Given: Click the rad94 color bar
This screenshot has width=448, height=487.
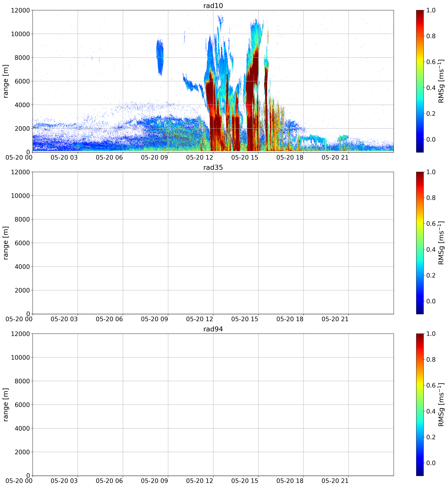Looking at the screenshot, I should tap(420, 405).
